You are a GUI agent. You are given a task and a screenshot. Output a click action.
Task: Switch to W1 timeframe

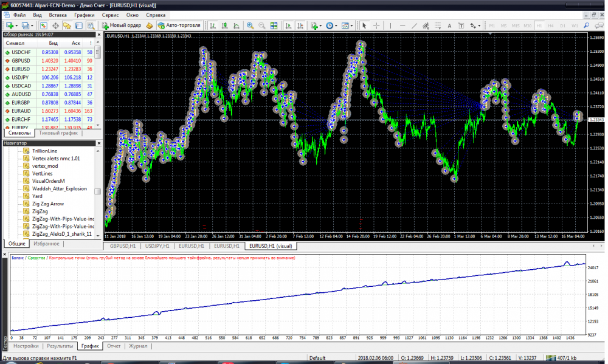click(x=575, y=26)
